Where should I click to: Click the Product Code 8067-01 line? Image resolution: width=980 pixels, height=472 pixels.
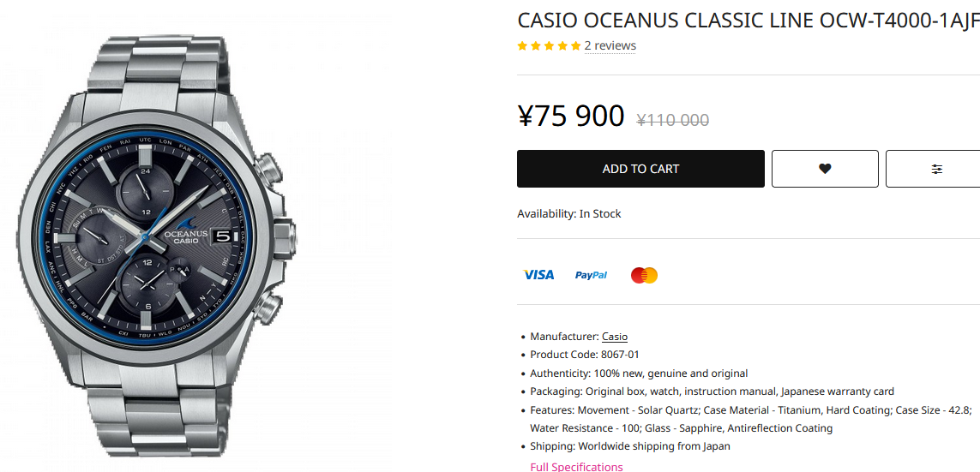(585, 355)
